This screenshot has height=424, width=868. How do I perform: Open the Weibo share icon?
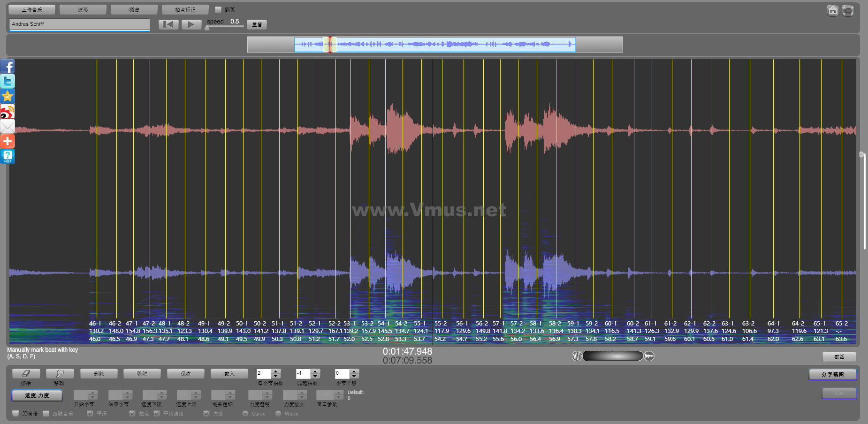tap(8, 112)
